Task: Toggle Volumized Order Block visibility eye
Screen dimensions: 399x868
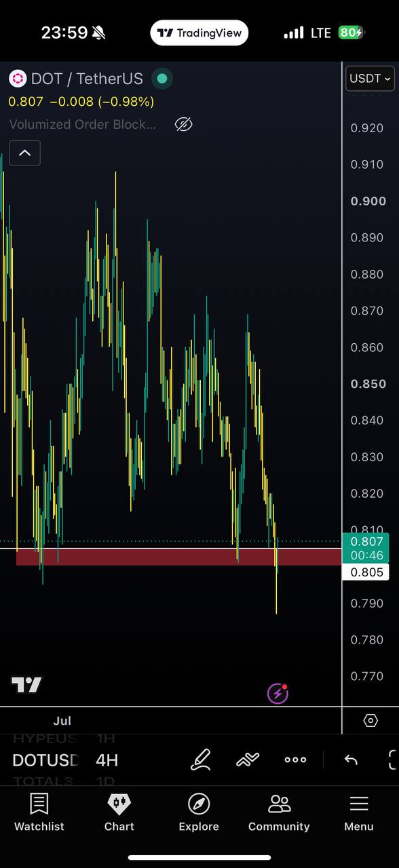Action: (x=183, y=124)
